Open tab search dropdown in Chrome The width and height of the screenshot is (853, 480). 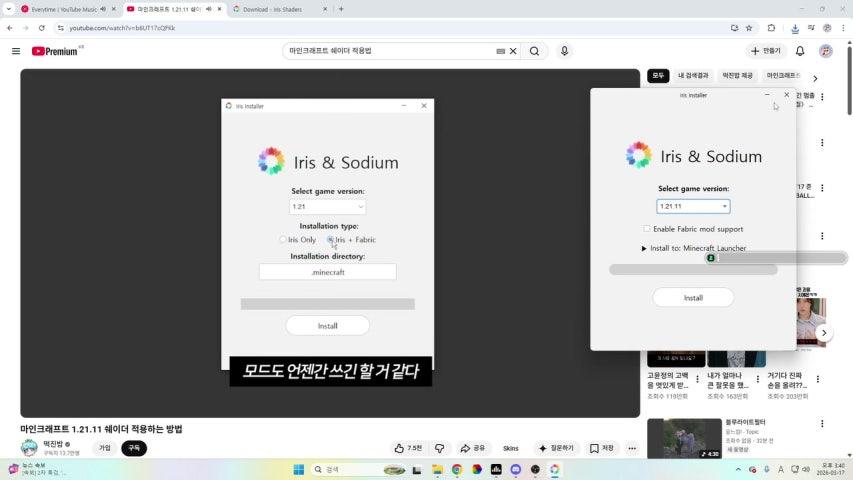point(9,9)
